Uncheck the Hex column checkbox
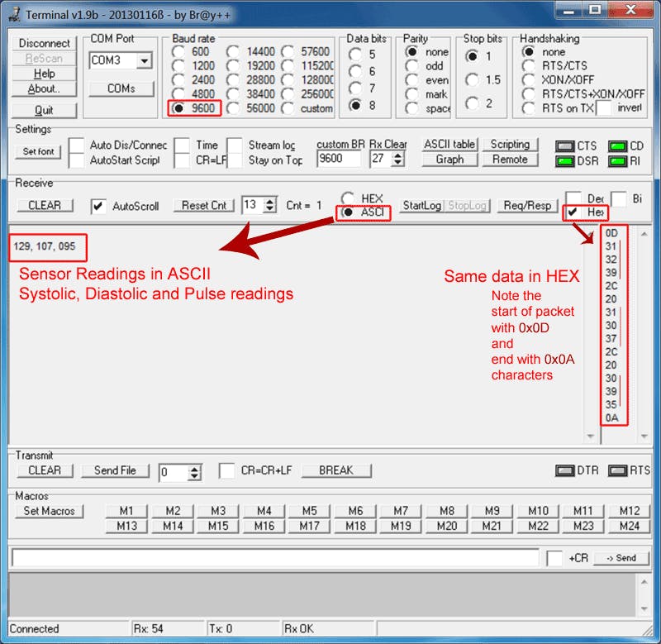This screenshot has height=644, width=661. click(573, 212)
